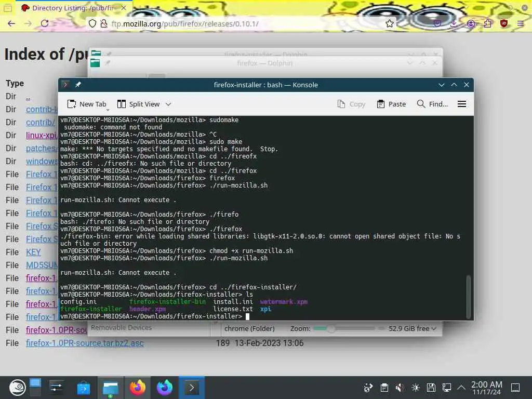
Task: Expand the Split View dropdown arrow
Action: point(168,104)
